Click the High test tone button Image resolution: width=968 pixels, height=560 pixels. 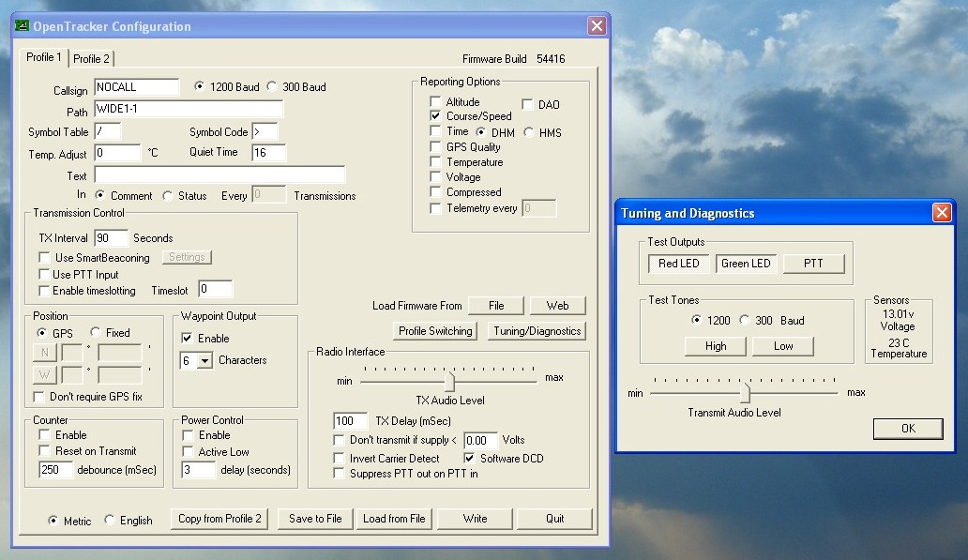click(716, 346)
